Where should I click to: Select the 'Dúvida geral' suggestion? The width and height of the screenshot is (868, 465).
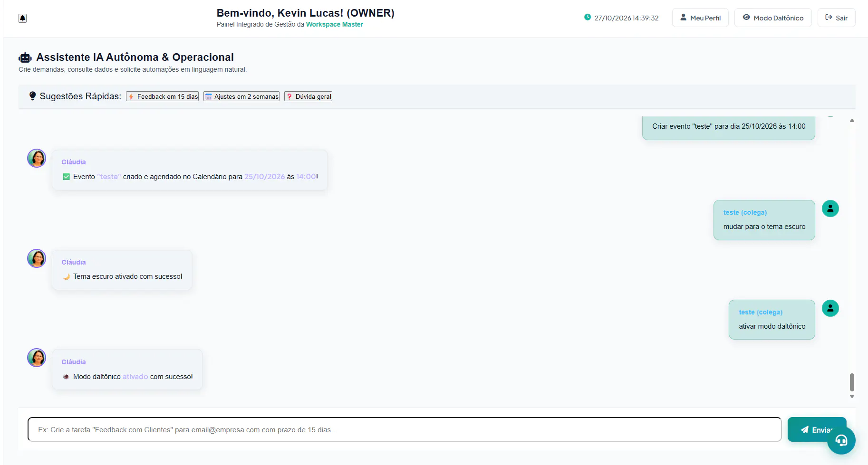click(308, 96)
